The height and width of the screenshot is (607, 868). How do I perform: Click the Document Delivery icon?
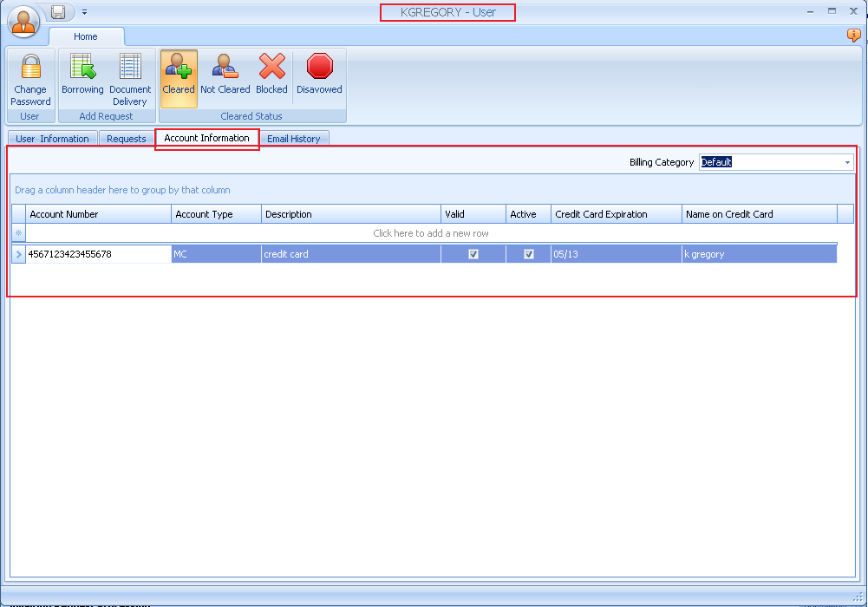(130, 76)
